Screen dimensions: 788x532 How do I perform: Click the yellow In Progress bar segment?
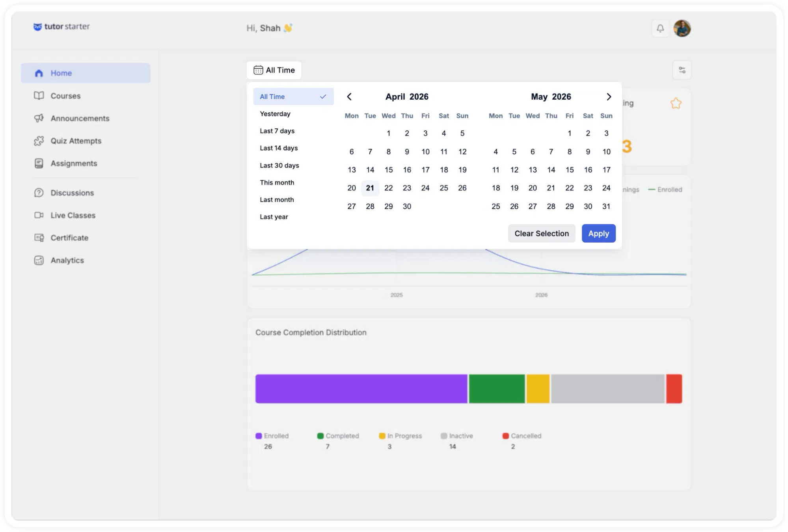click(x=538, y=389)
